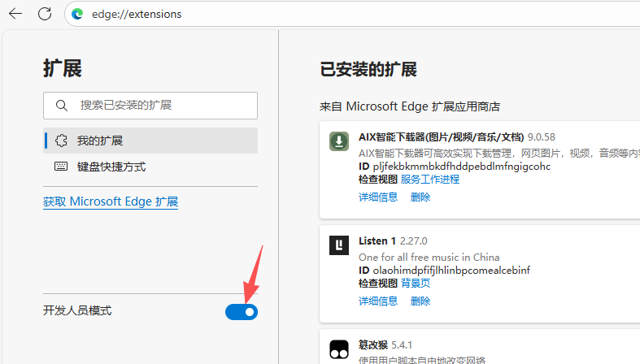This screenshot has height=364, width=640.
Task: Open 服务工作进程 inspect view link
Action: tap(430, 180)
